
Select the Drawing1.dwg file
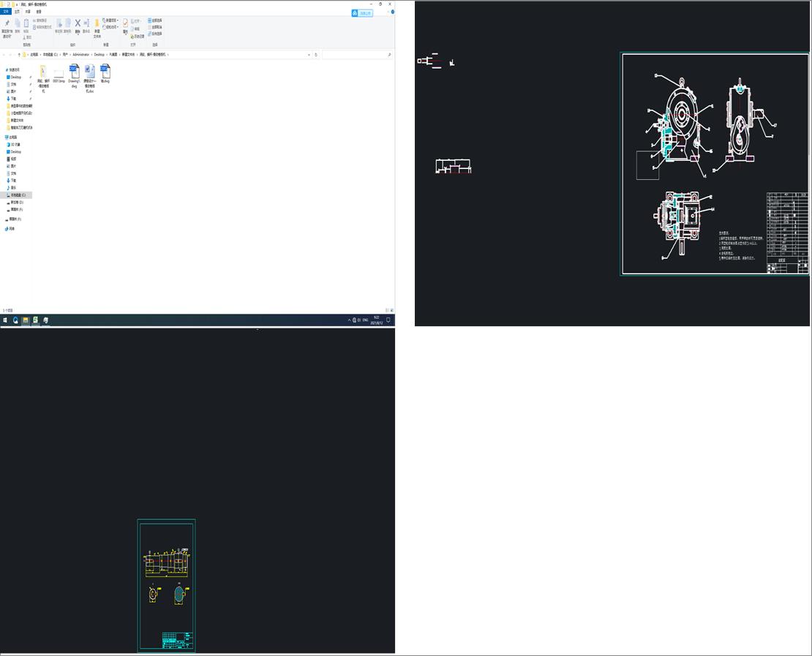74,76
